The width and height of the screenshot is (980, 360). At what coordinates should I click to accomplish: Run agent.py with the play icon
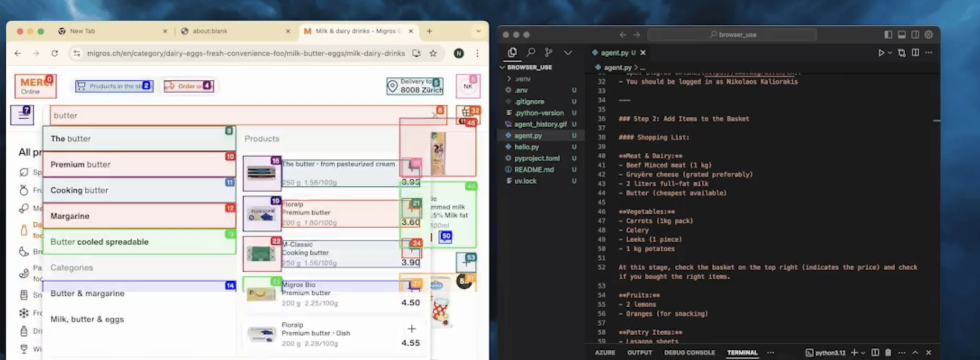881,53
